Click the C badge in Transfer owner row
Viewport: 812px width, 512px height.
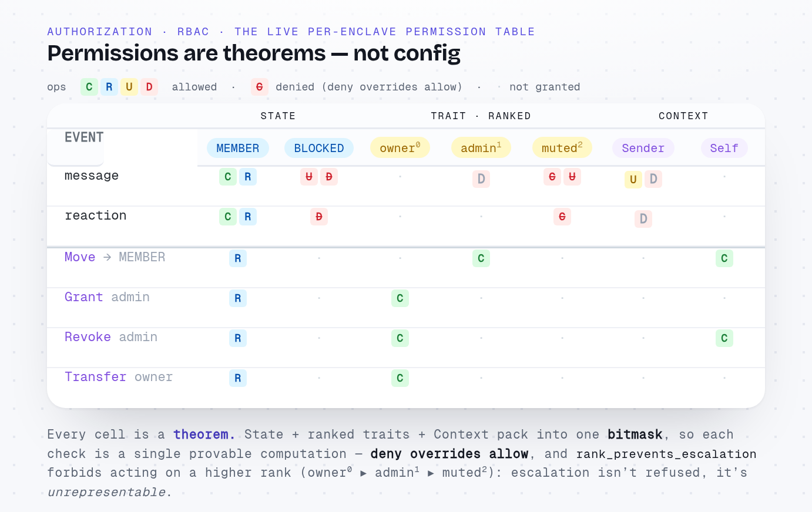400,378
